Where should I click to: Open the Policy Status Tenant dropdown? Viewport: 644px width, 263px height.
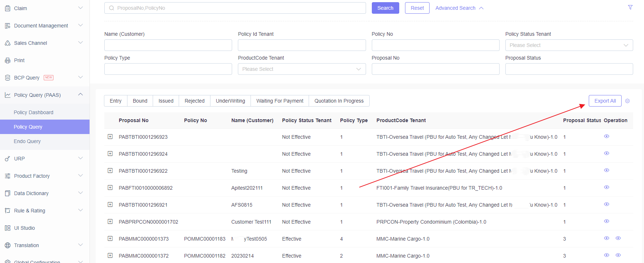[569, 45]
